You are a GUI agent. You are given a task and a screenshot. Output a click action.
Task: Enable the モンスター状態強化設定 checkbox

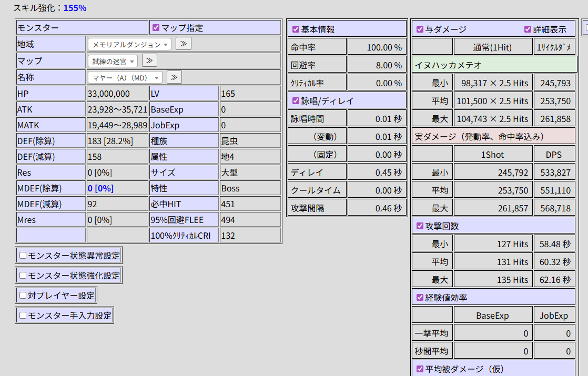[x=23, y=276]
